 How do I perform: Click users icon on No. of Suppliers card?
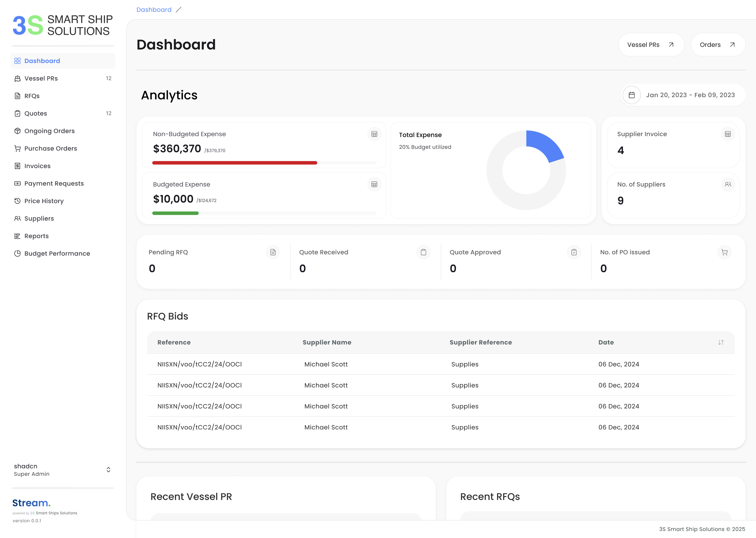click(x=728, y=185)
